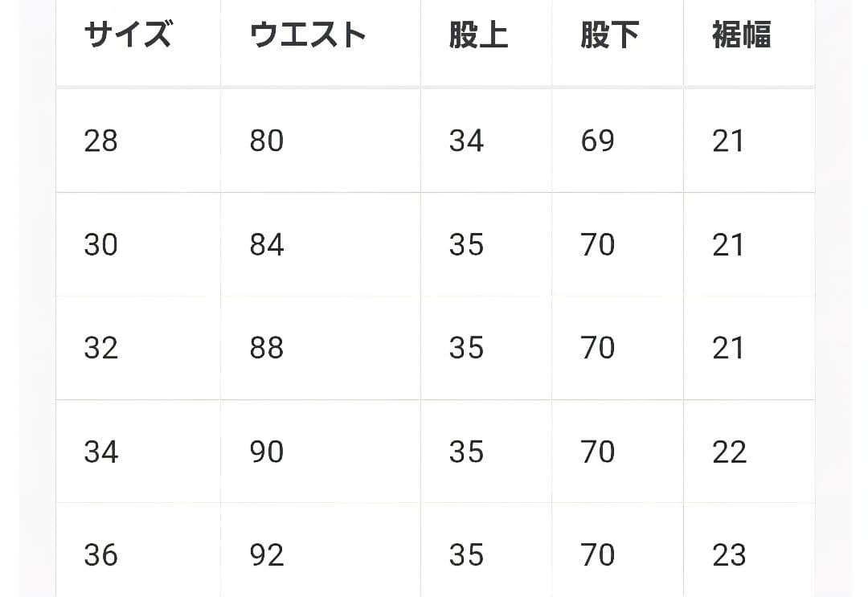Click the waist value 88

267,348
